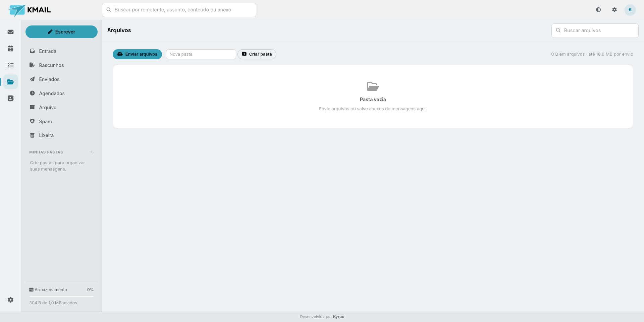Open the Tasks checklist icon in rail

click(x=11, y=65)
